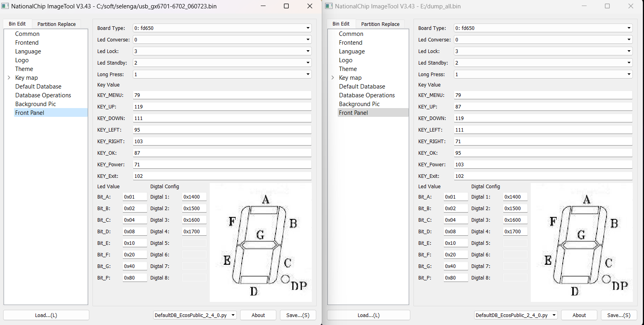Open Long Press dropdown in left window
Viewport: 644px width, 325px height.
[222, 74]
